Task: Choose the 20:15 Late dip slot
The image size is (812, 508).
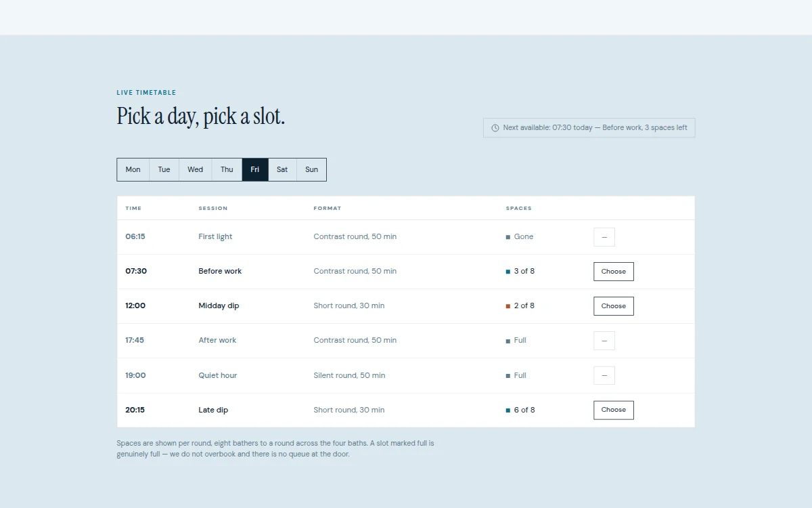Action: (614, 410)
